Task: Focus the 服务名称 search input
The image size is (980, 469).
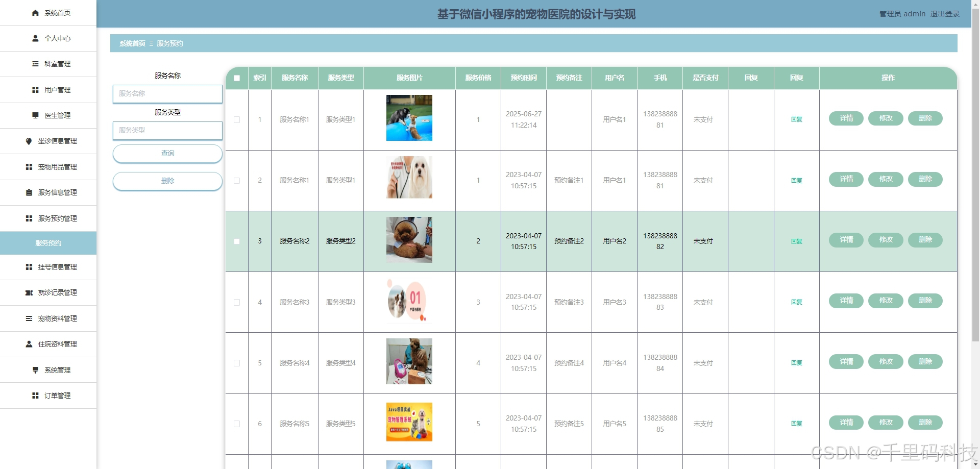Action: point(167,94)
